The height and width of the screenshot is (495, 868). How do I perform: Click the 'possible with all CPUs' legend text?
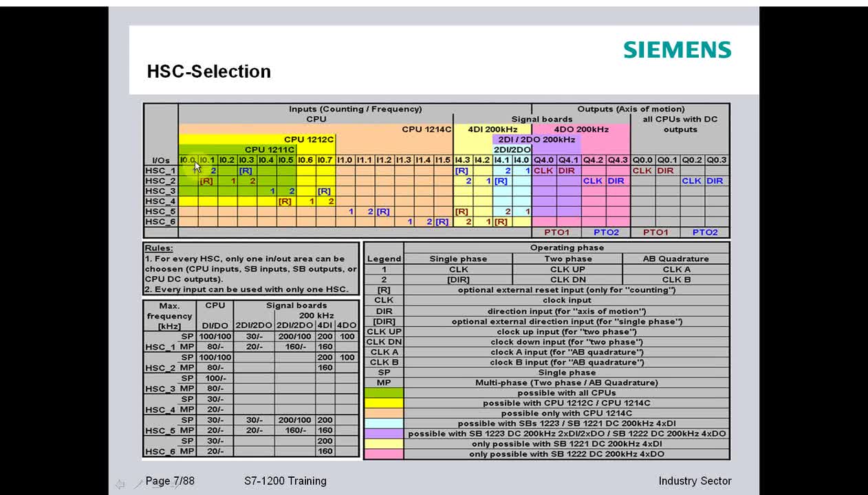(x=567, y=393)
